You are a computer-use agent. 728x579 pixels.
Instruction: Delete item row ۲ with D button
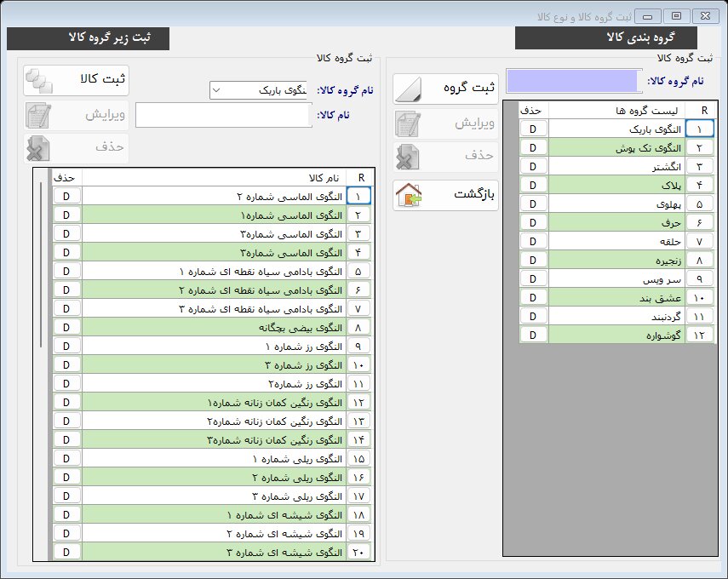pos(66,215)
